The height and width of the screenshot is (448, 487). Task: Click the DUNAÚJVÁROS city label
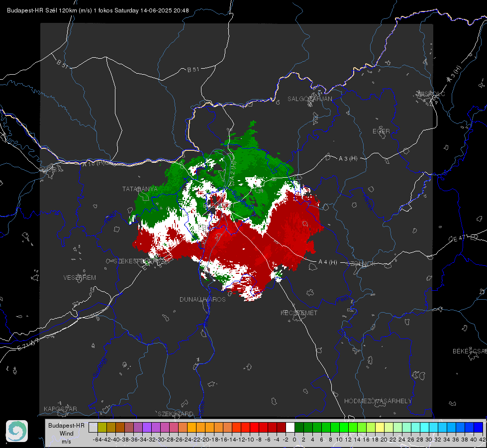[x=202, y=299]
